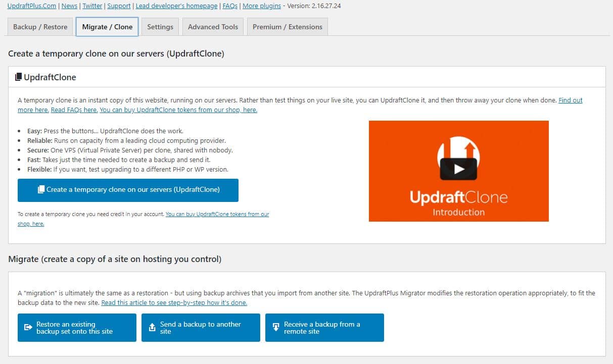Click the 'Reliable:' bullet point text
Viewport: 613px width, 364px height.
(126, 141)
